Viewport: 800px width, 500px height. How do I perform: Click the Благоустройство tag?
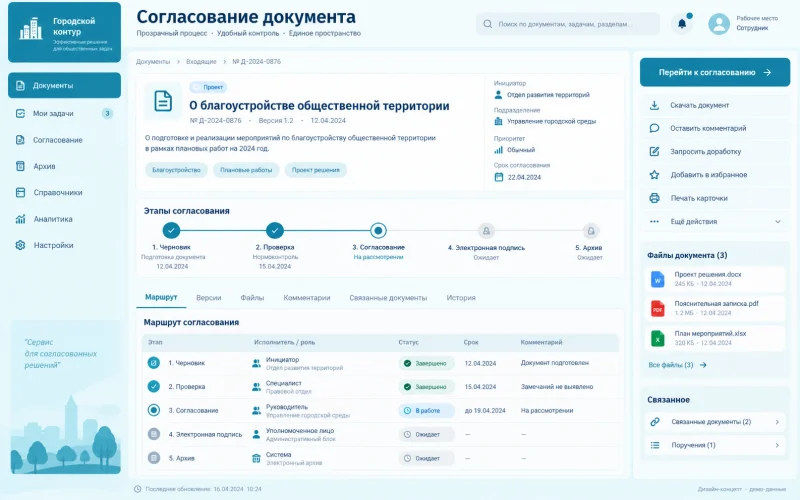click(x=176, y=170)
